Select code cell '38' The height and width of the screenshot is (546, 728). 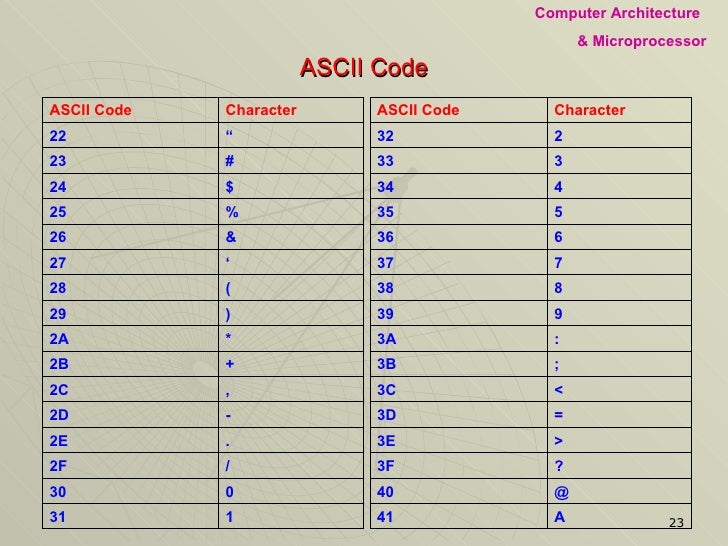(459, 288)
